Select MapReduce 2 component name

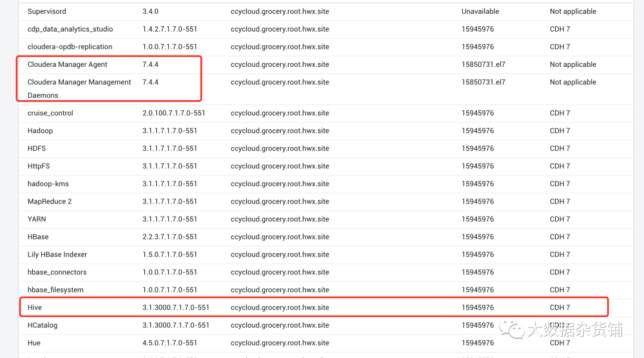tap(49, 202)
